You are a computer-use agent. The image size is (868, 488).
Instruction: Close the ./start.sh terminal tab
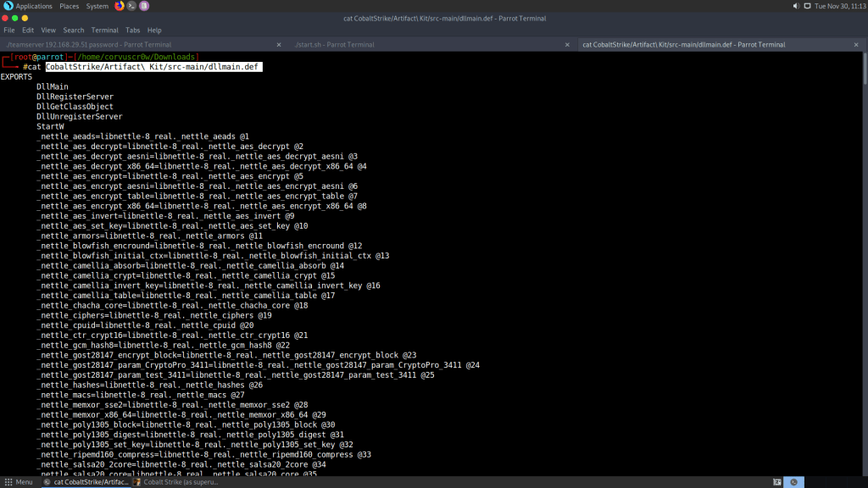567,44
